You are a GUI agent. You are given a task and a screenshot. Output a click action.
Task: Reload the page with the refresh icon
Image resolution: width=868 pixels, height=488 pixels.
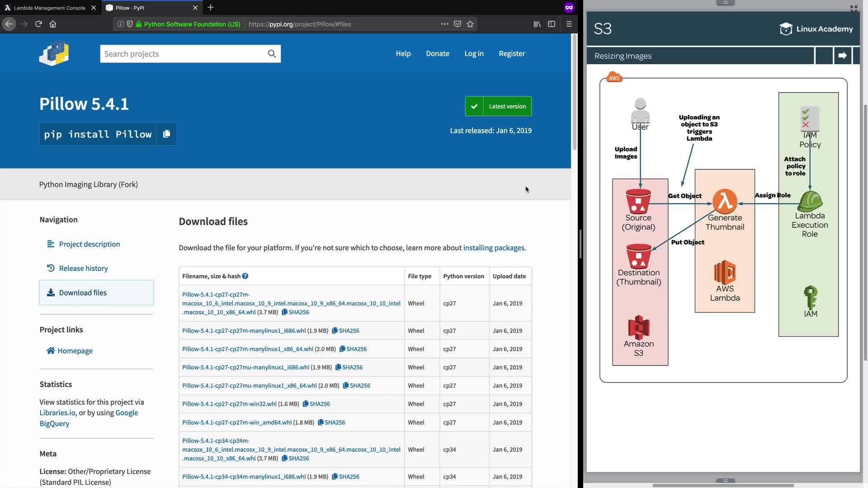38,24
